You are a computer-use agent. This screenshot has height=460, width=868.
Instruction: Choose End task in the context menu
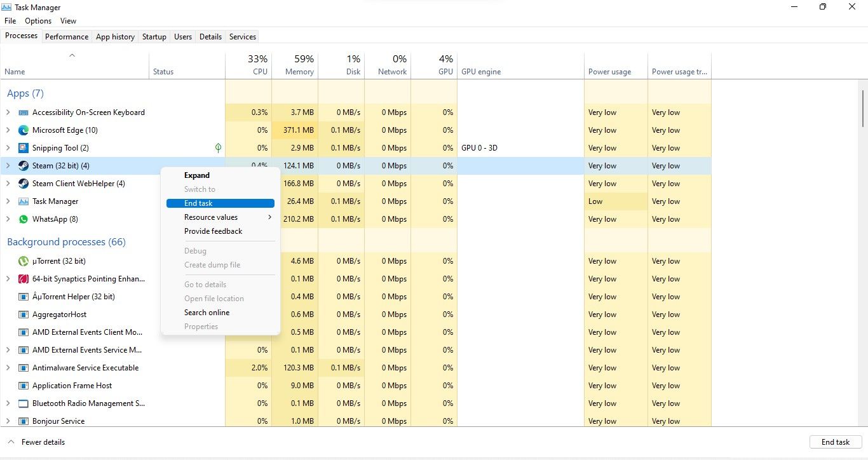click(x=220, y=203)
